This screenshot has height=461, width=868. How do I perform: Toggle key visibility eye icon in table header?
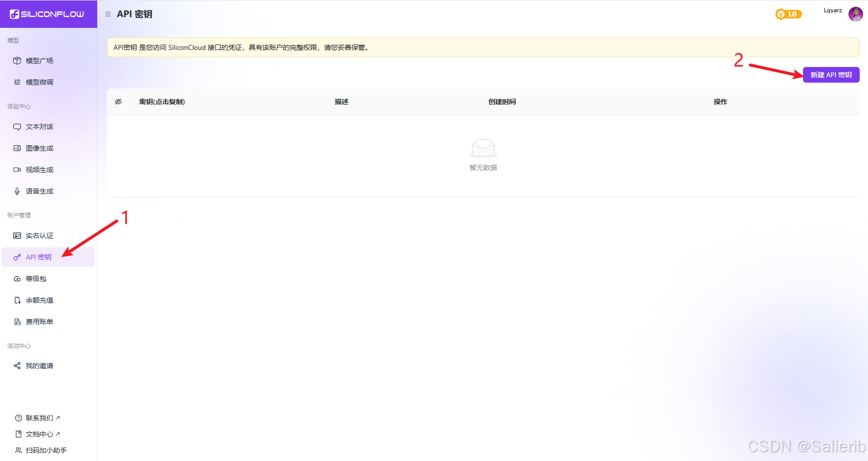(118, 102)
